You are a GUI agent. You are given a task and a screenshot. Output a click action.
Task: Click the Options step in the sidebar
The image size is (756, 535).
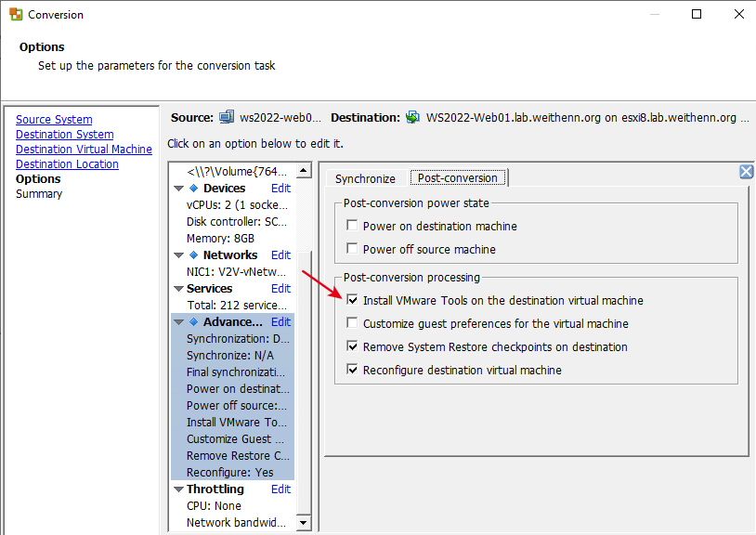(38, 179)
